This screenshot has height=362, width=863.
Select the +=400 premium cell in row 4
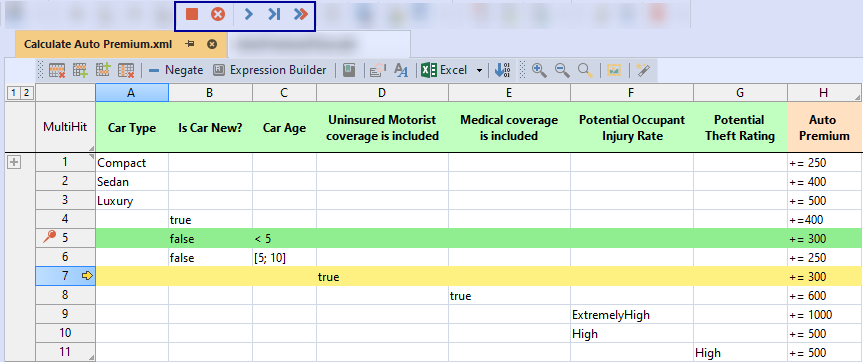pos(824,220)
